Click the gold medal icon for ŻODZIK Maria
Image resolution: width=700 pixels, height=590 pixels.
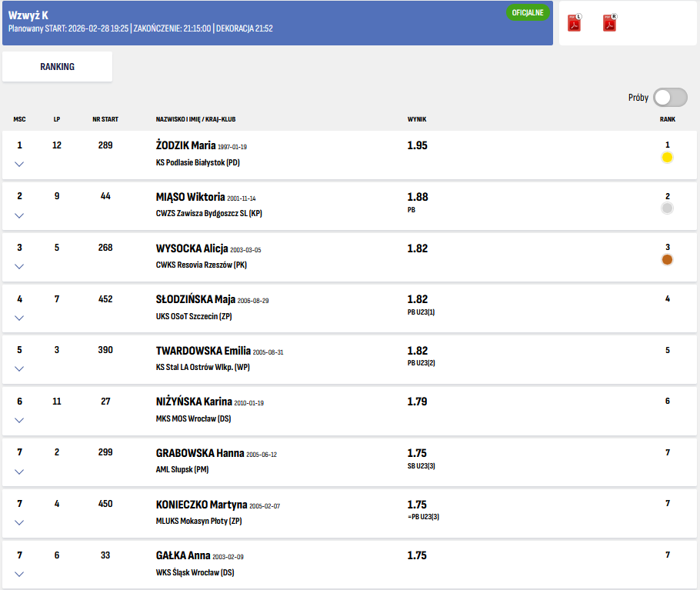667,157
